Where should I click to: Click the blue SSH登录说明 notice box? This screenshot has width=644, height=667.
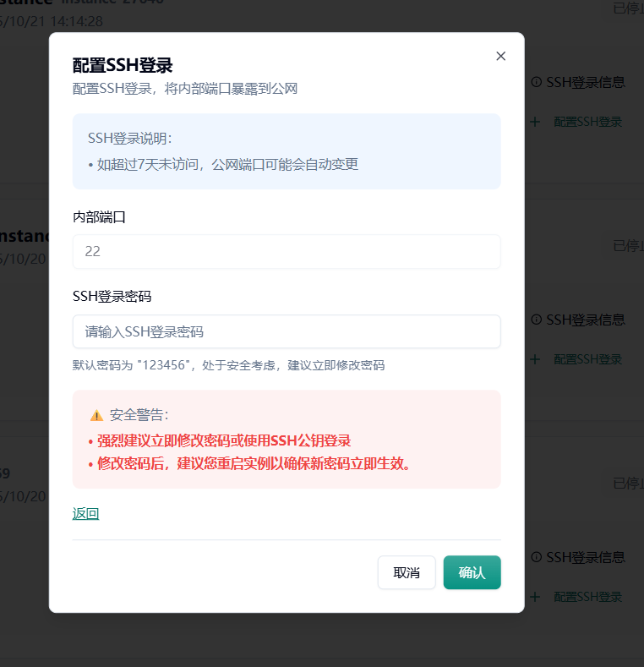click(x=287, y=151)
